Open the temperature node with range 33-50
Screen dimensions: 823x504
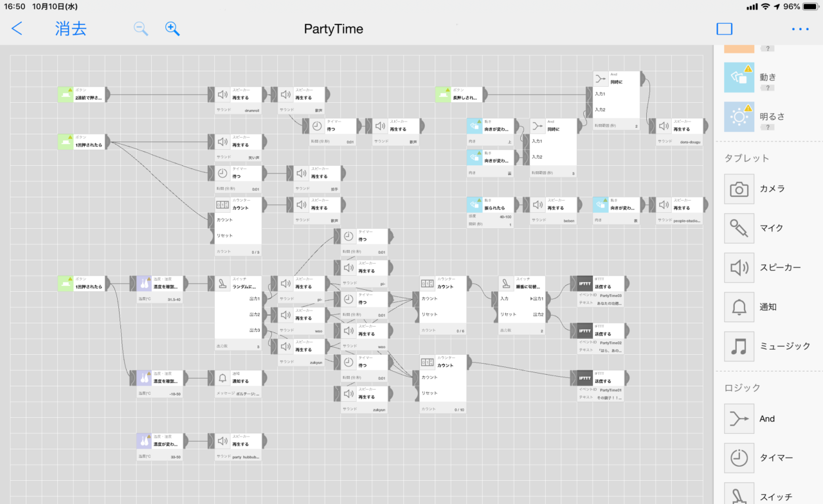(159, 447)
